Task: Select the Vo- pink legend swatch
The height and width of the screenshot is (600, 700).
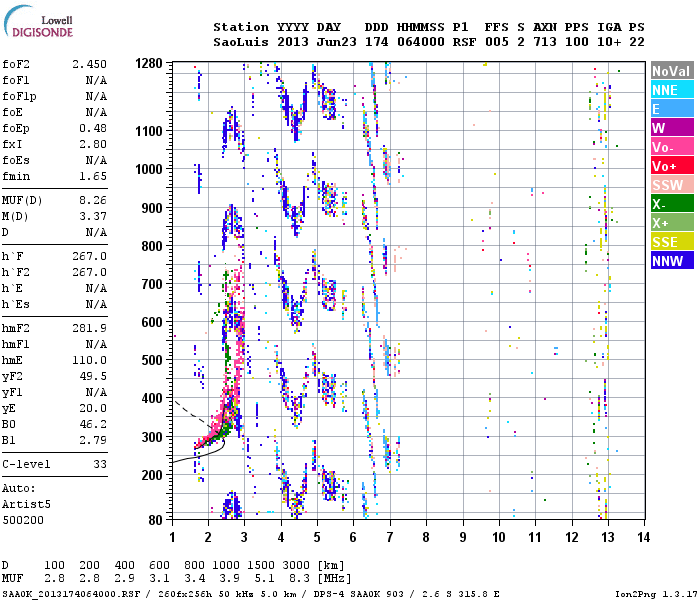Action: (x=672, y=147)
